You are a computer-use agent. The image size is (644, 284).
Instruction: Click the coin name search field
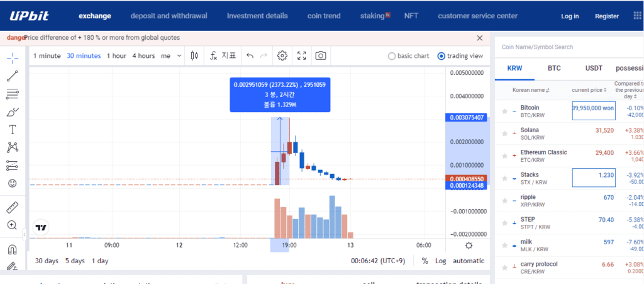[569, 47]
